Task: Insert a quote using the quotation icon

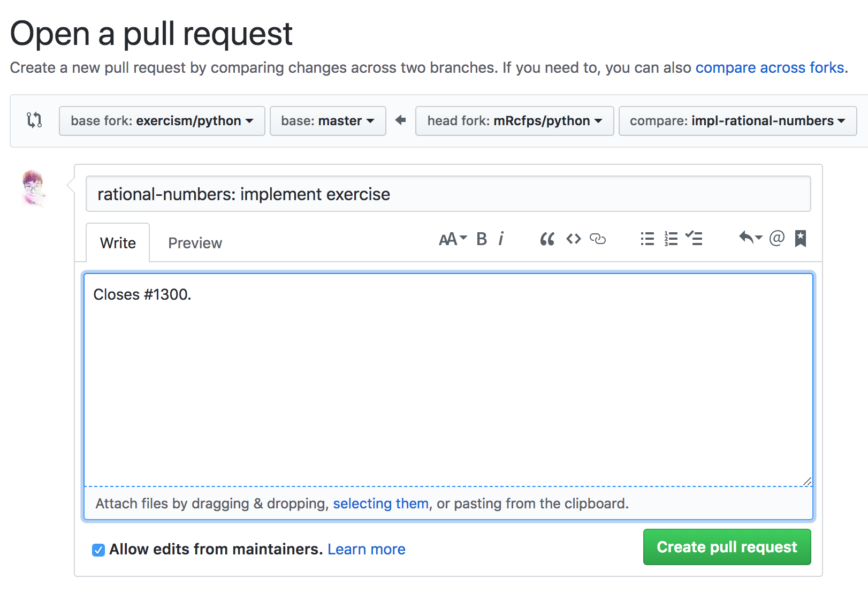Action: pos(547,239)
